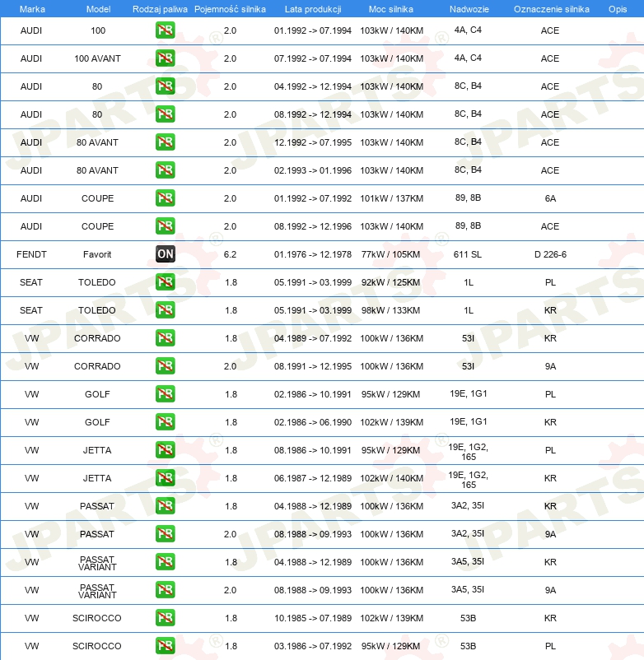Image resolution: width=644 pixels, height=660 pixels.
Task: Click the fuel icon in the SEAT TOLEDO 92kW row
Action: (165, 282)
